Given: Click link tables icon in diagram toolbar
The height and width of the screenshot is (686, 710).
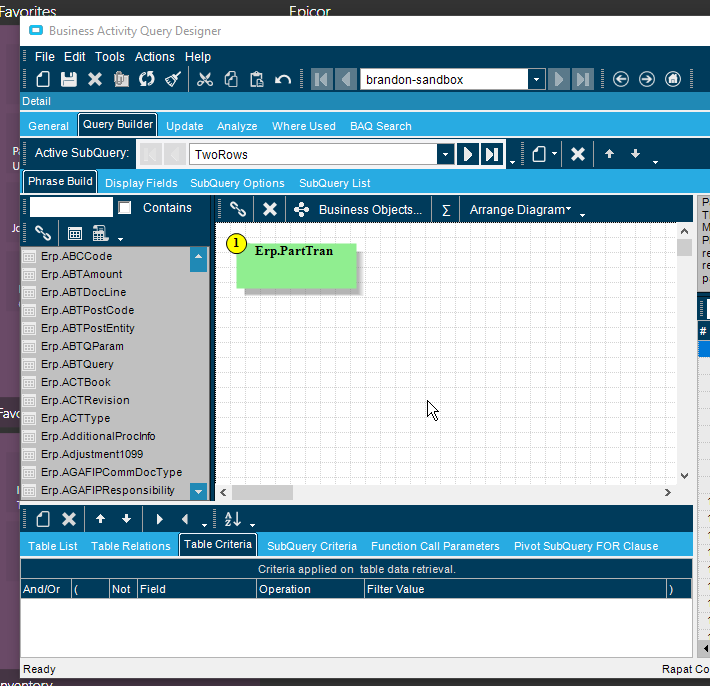Looking at the screenshot, I should coord(238,210).
